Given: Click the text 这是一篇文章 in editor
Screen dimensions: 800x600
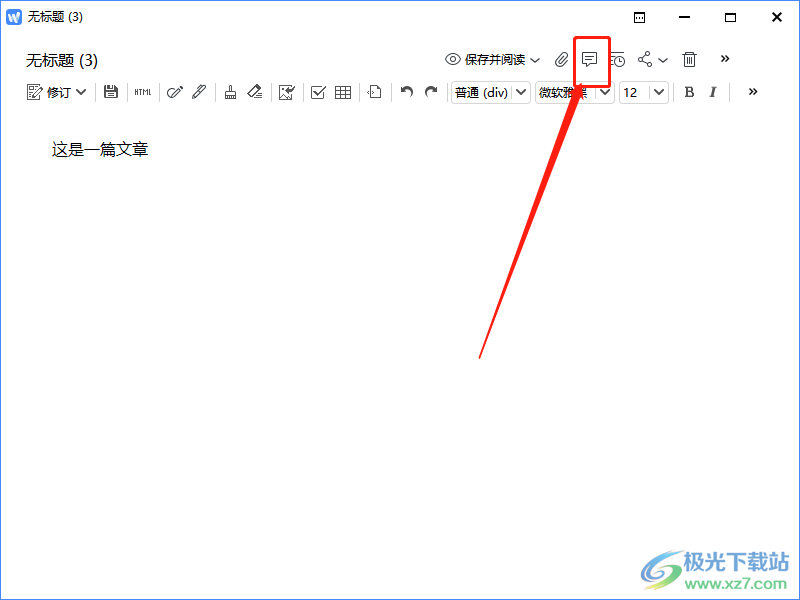Looking at the screenshot, I should 100,149.
